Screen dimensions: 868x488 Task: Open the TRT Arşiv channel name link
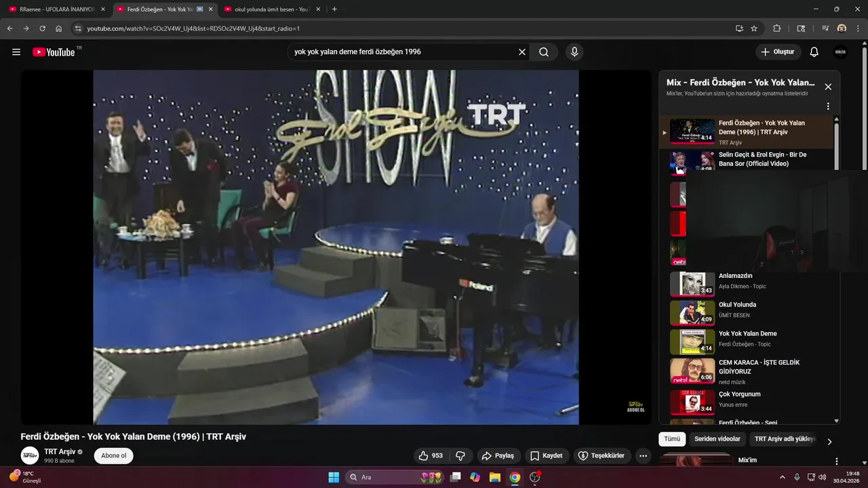60,451
